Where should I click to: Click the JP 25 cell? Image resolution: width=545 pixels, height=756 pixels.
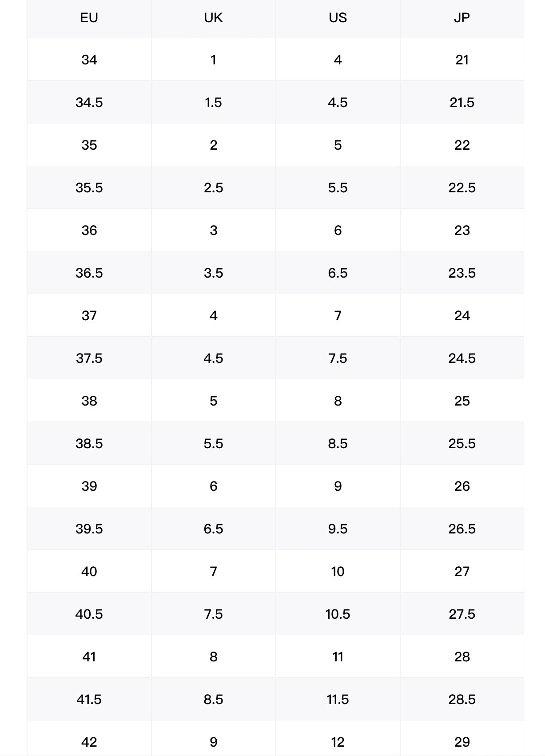[x=462, y=401]
